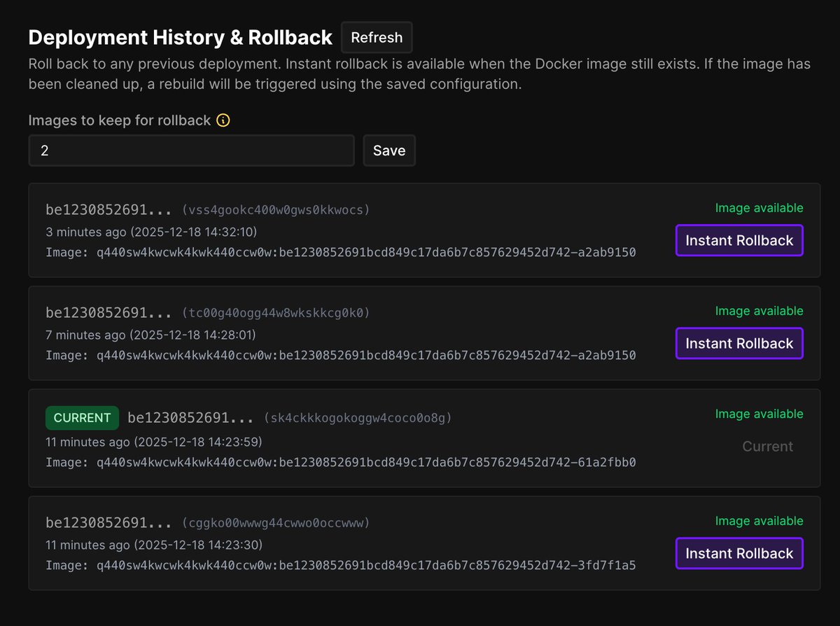Click the Deployment History & Rollback heading
Image resolution: width=840 pixels, height=626 pixels.
pyautogui.click(x=181, y=37)
